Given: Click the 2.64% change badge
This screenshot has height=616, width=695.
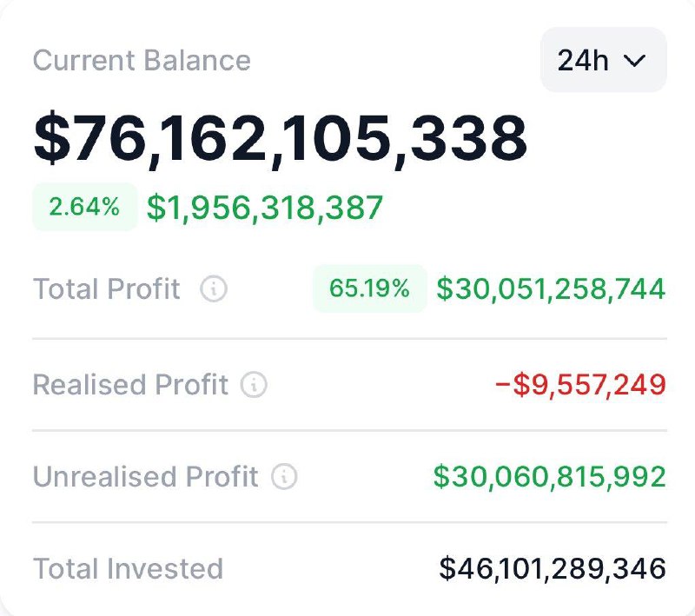Looking at the screenshot, I should point(84,208).
